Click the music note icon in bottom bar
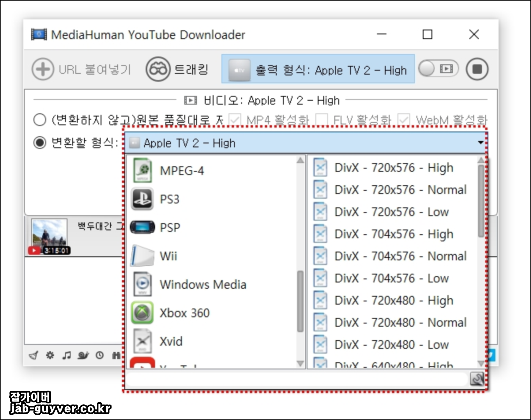 click(67, 355)
